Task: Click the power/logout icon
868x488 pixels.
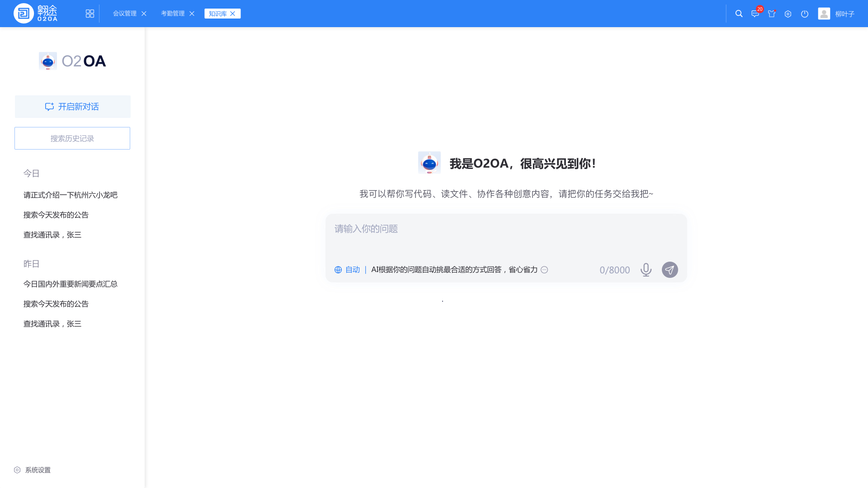Action: click(x=804, y=14)
